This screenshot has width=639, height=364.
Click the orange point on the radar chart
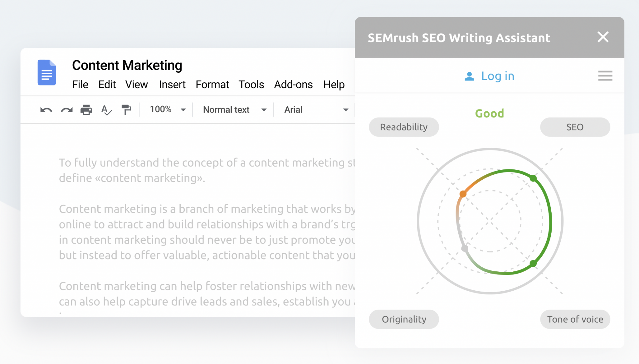[463, 194]
